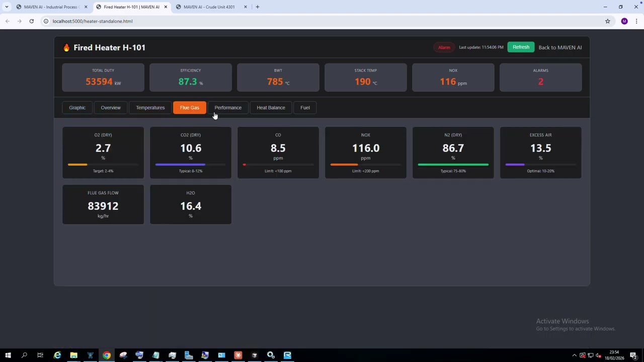Viewport: 644px width, 362px height.
Task: Reload the page with browser reload icon
Action: (x=31, y=21)
